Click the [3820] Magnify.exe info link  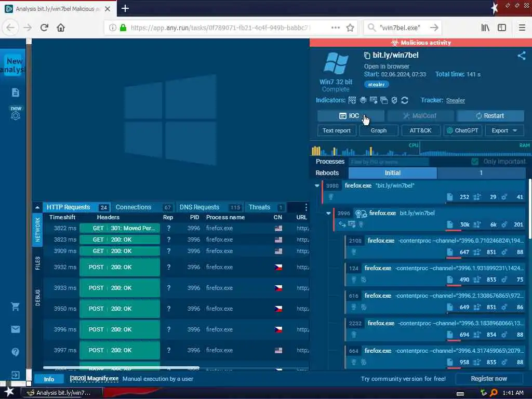coord(94,378)
